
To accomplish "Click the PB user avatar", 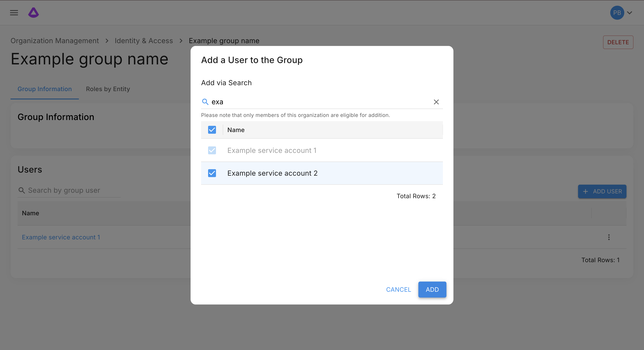I will (x=617, y=12).
